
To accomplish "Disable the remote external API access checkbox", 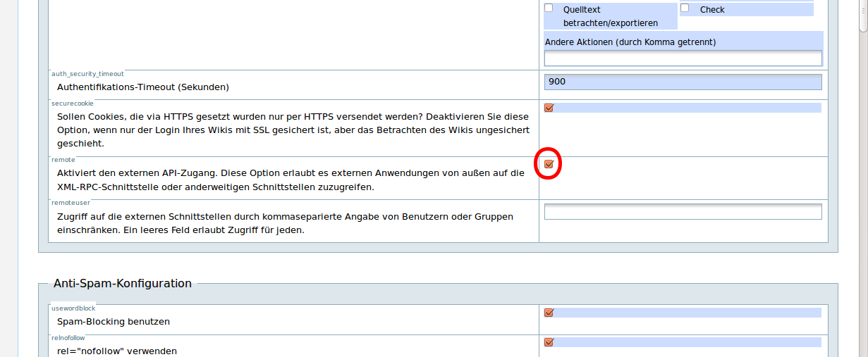I will tap(549, 164).
